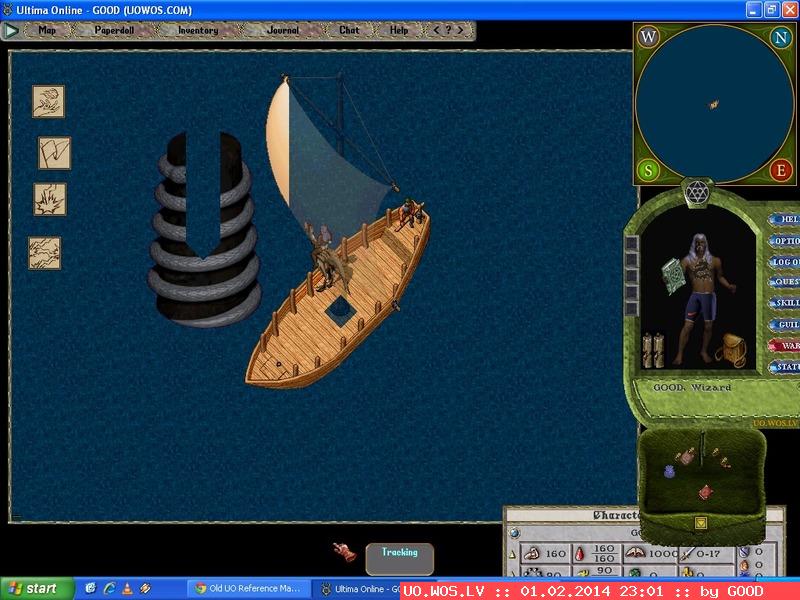Image resolution: width=800 pixels, height=600 pixels.
Task: Switch to the Ultima Online taskbar button
Action: click(x=357, y=589)
